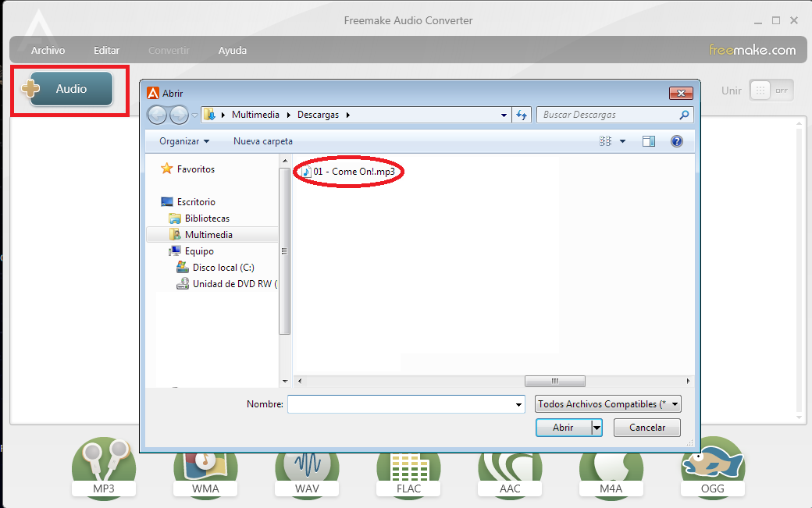Maximize the Freemake Audio Converter window
This screenshot has width=812, height=508.
coord(776,21)
